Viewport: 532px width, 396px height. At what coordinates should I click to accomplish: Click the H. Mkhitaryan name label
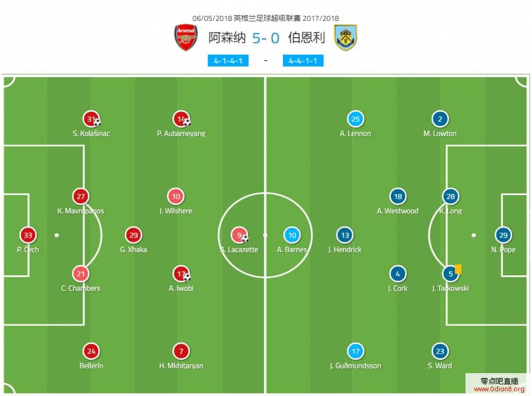coord(181,366)
